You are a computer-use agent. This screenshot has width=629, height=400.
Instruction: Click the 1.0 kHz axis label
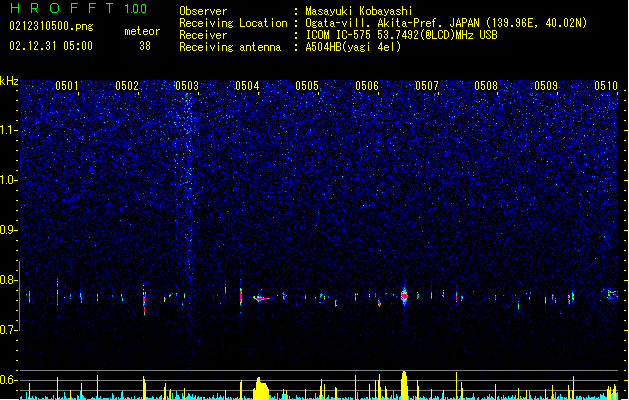[x=8, y=180]
